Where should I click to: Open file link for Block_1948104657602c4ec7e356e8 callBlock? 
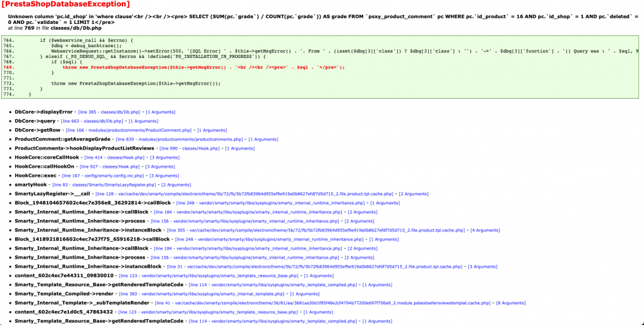(270, 203)
